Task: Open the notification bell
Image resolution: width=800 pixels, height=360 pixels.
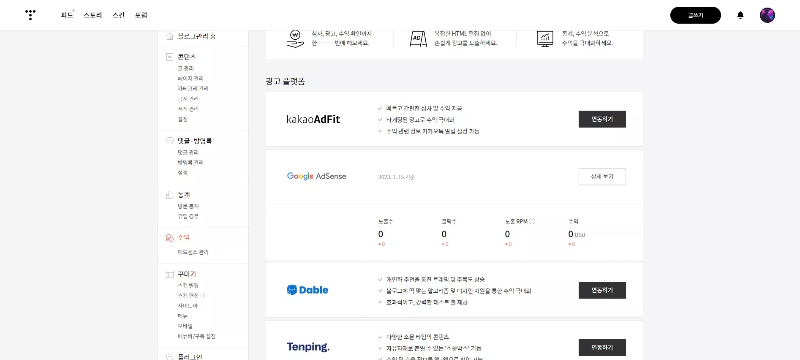Action: 740,15
